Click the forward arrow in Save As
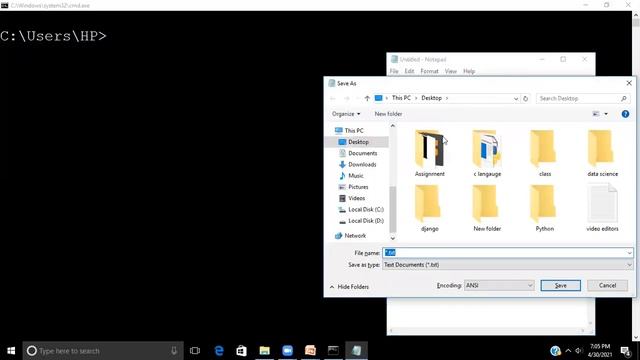The height and width of the screenshot is (360, 640). pos(347,98)
